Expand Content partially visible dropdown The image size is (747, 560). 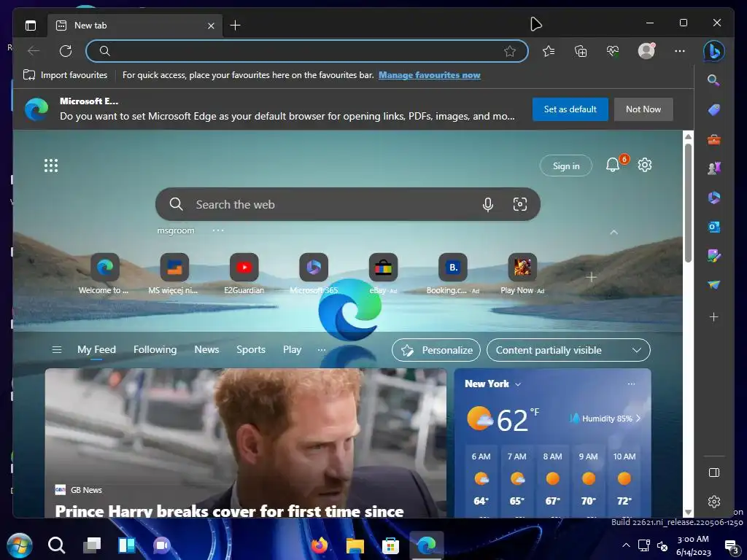(x=568, y=351)
